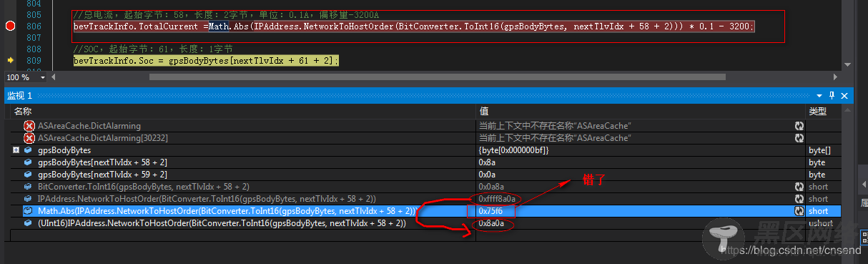Select the 监视 1 panel title
Screen dimensions: 868x264
tap(19, 96)
